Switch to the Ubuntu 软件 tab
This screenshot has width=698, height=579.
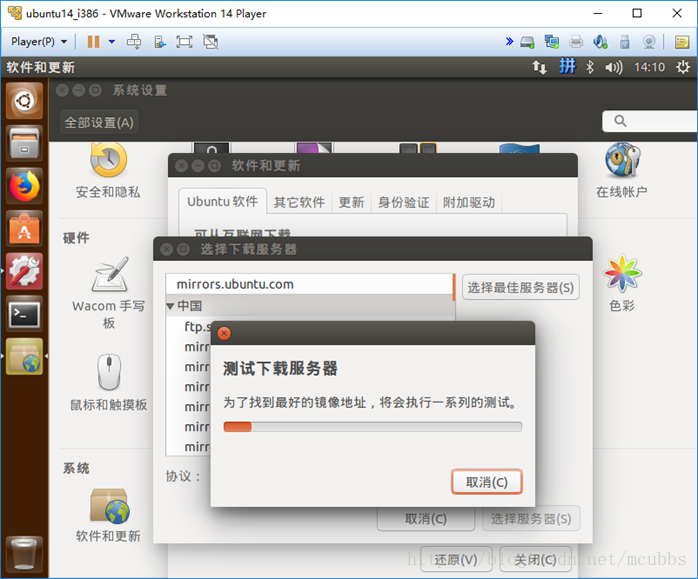pos(223,202)
